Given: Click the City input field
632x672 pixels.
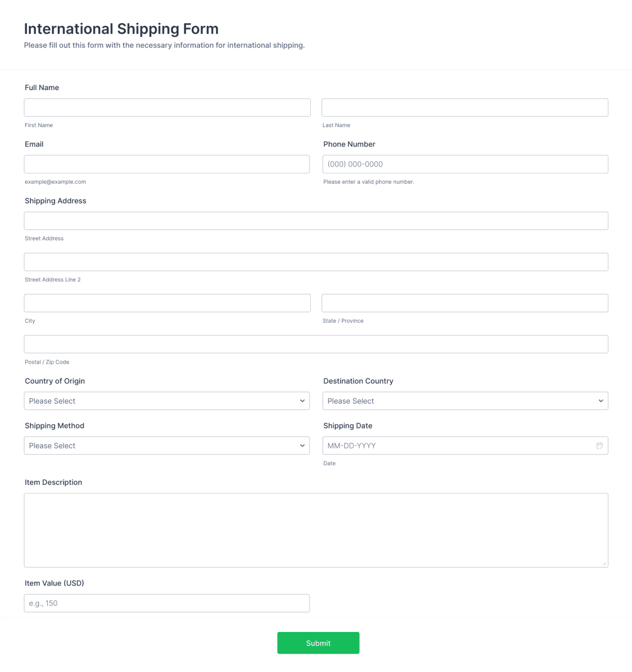Looking at the screenshot, I should (166, 303).
